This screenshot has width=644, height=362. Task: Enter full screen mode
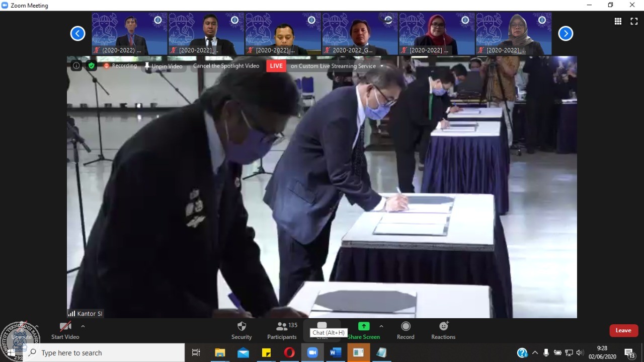634,21
